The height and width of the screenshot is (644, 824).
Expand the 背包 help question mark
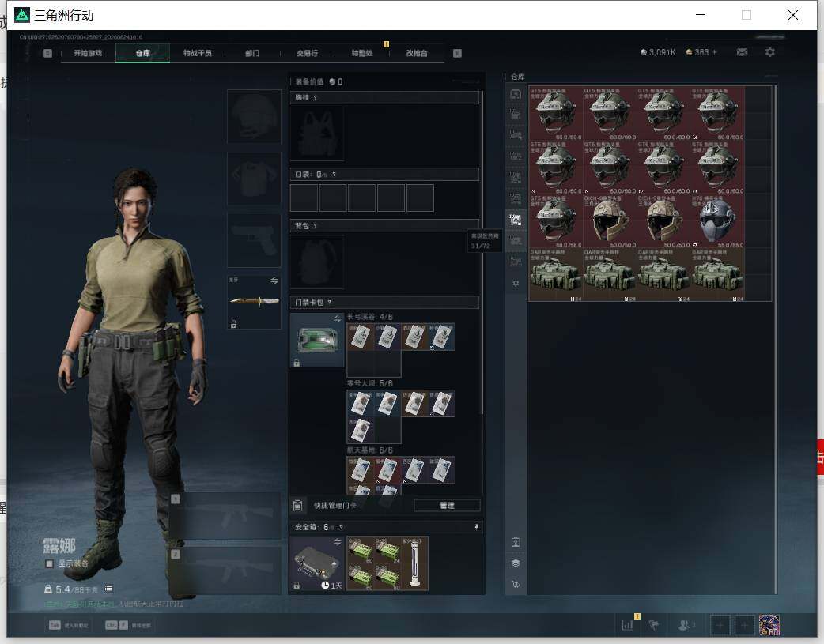[315, 226]
